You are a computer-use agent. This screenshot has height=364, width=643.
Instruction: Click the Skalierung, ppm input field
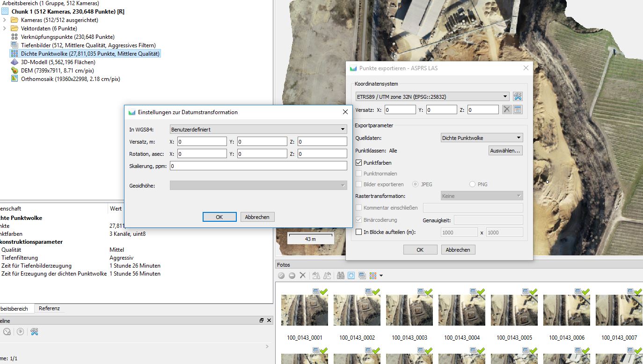[x=258, y=166]
